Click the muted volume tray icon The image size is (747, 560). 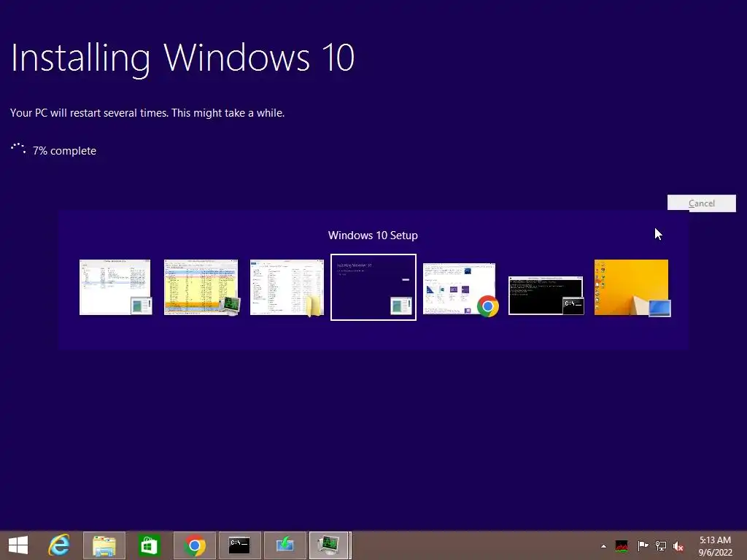pos(678,546)
